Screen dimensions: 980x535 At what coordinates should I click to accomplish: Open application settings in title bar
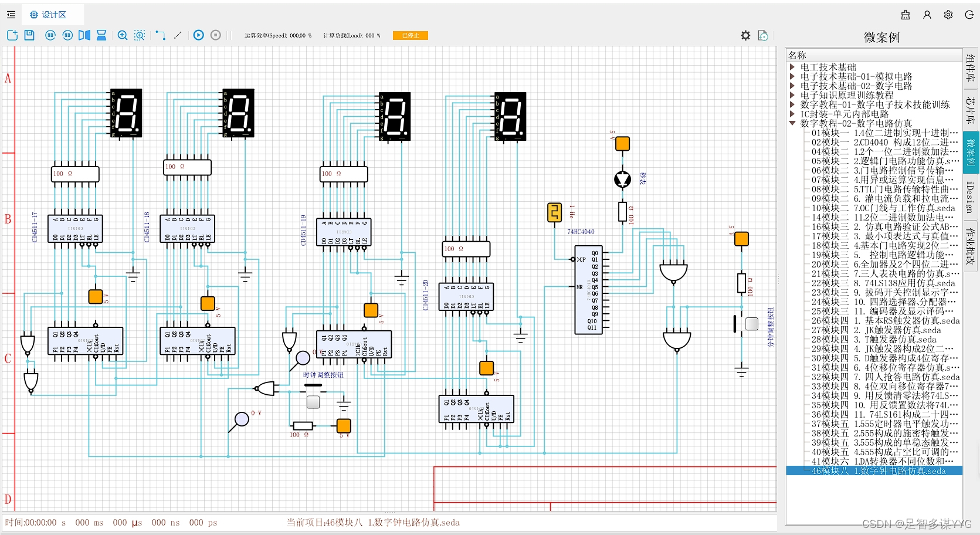coord(948,15)
